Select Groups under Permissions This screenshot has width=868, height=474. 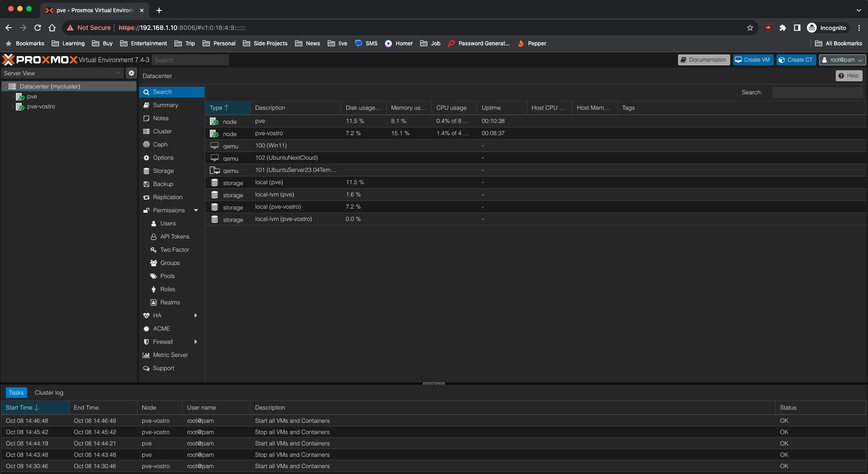(172, 263)
